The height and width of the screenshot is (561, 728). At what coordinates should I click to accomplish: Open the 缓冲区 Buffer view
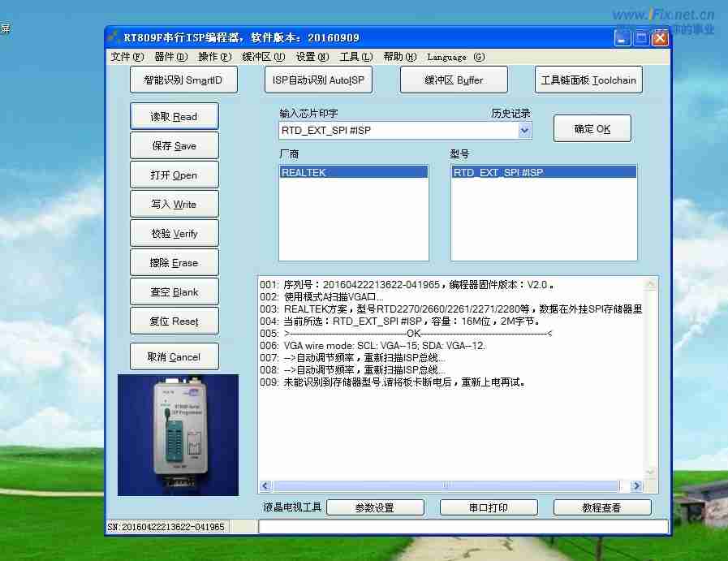(454, 80)
